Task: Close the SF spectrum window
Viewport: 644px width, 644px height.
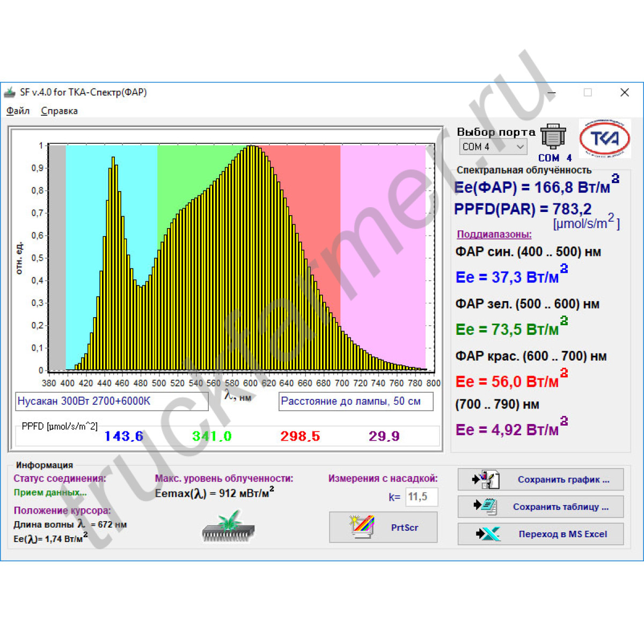Action: 624,92
